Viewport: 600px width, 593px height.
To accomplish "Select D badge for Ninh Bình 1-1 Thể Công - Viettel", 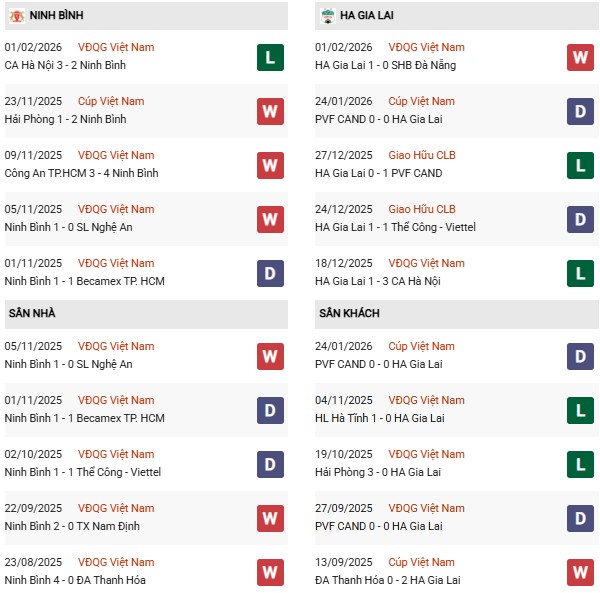I will (x=270, y=464).
